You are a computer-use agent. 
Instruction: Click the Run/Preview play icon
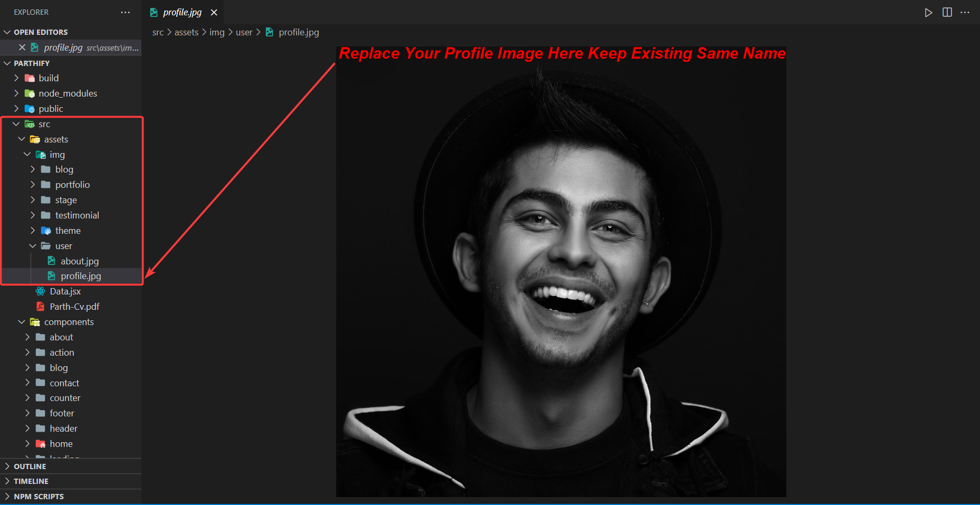pyautogui.click(x=929, y=12)
